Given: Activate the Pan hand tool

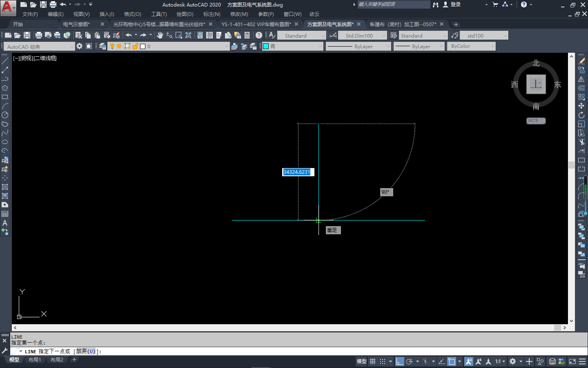Looking at the screenshot, I should [160, 35].
